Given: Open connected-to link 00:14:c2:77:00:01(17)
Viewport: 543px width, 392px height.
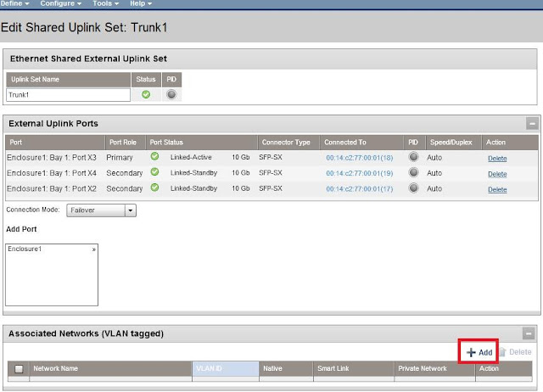Looking at the screenshot, I should [x=360, y=189].
